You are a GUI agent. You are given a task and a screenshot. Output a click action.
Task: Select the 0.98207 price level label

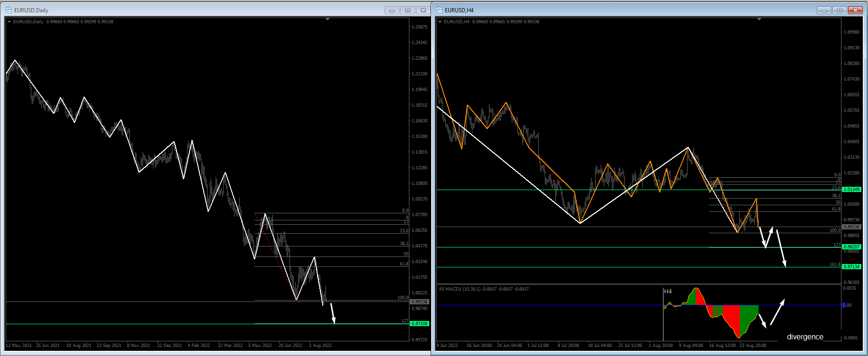[851, 247]
